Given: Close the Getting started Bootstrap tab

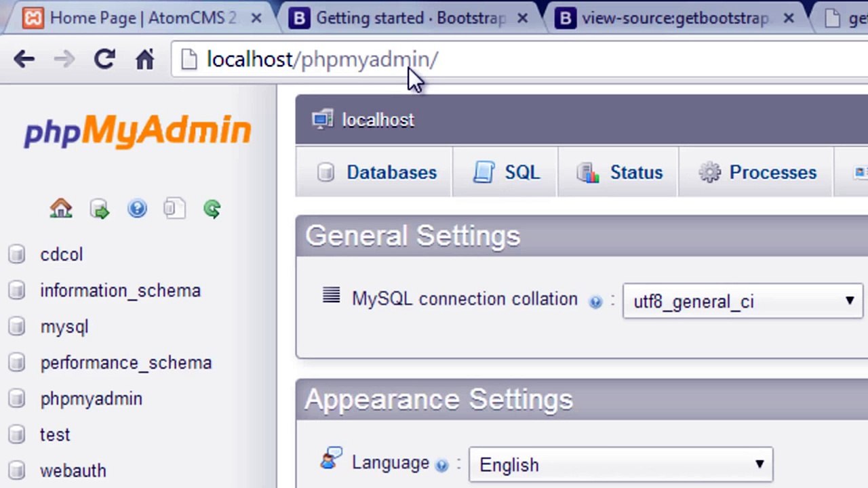Looking at the screenshot, I should tap(522, 19).
